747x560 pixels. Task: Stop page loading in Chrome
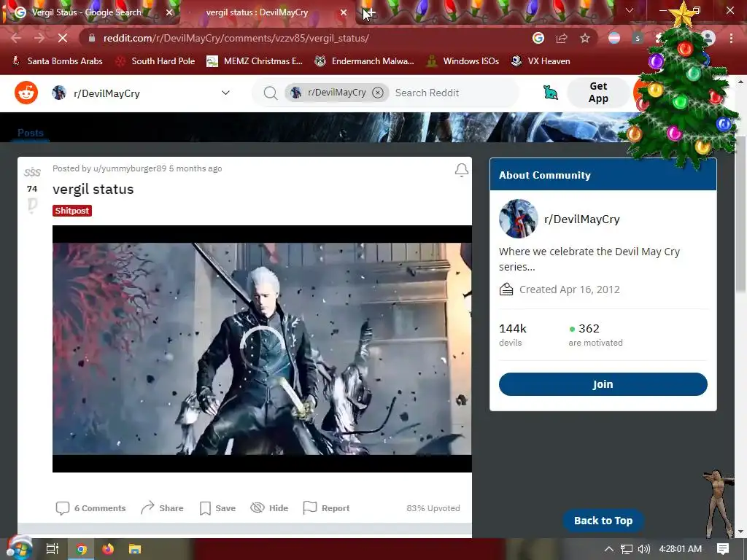pyautogui.click(x=63, y=38)
